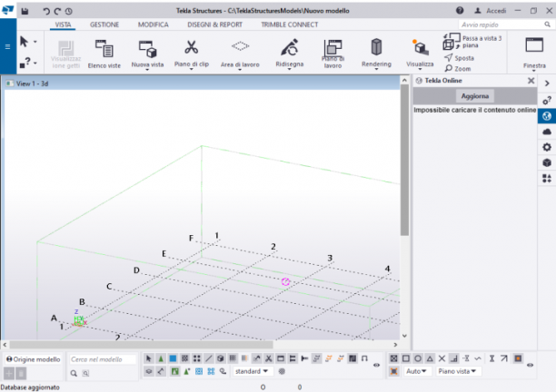
Task: Expand the Area di lavoro dropdown arrow
Action: 240,70
